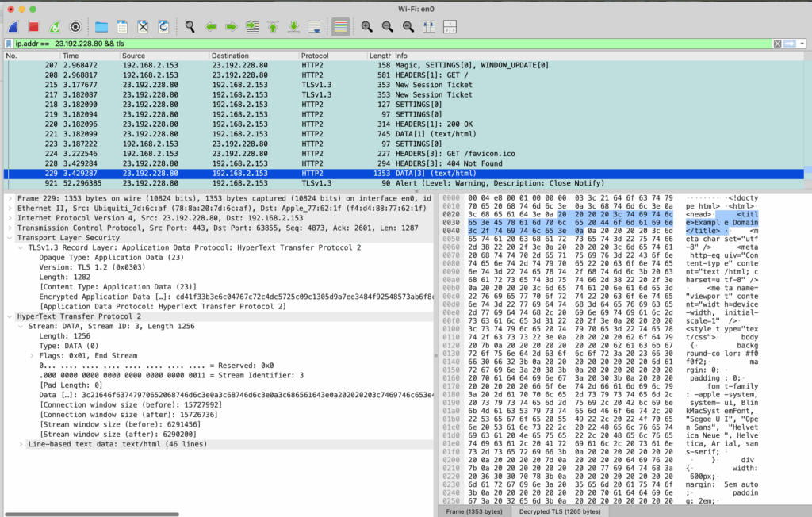This screenshot has height=517, width=812.
Task: Select packet 221 DATA[1] (text/html)
Action: click(x=404, y=134)
